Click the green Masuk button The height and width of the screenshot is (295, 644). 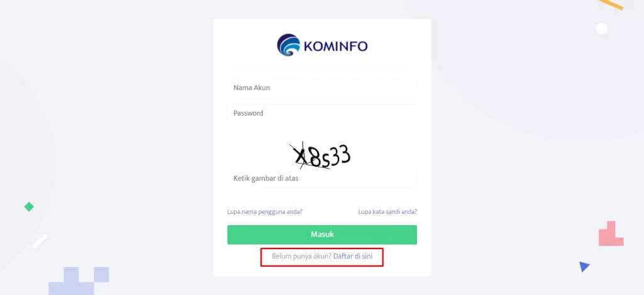322,235
